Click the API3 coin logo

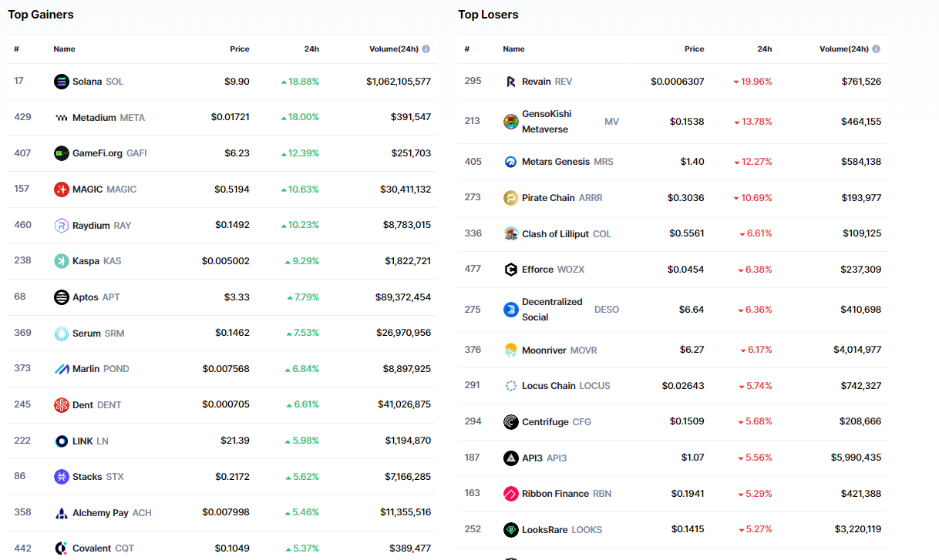(x=511, y=458)
